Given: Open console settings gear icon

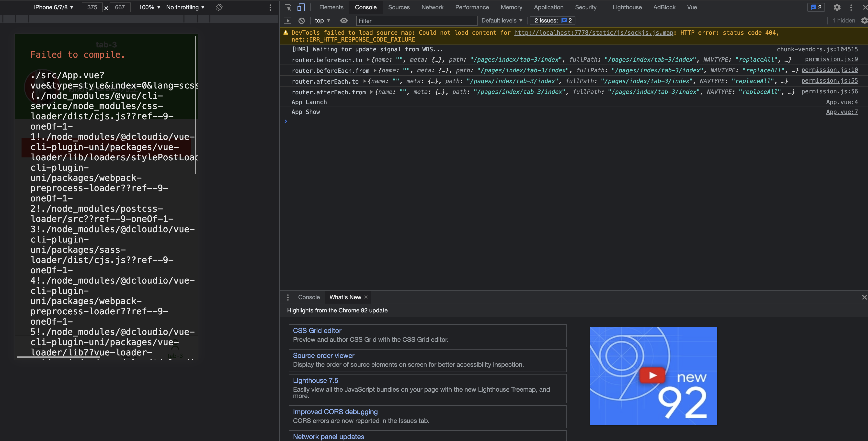Looking at the screenshot, I should tap(864, 21).
